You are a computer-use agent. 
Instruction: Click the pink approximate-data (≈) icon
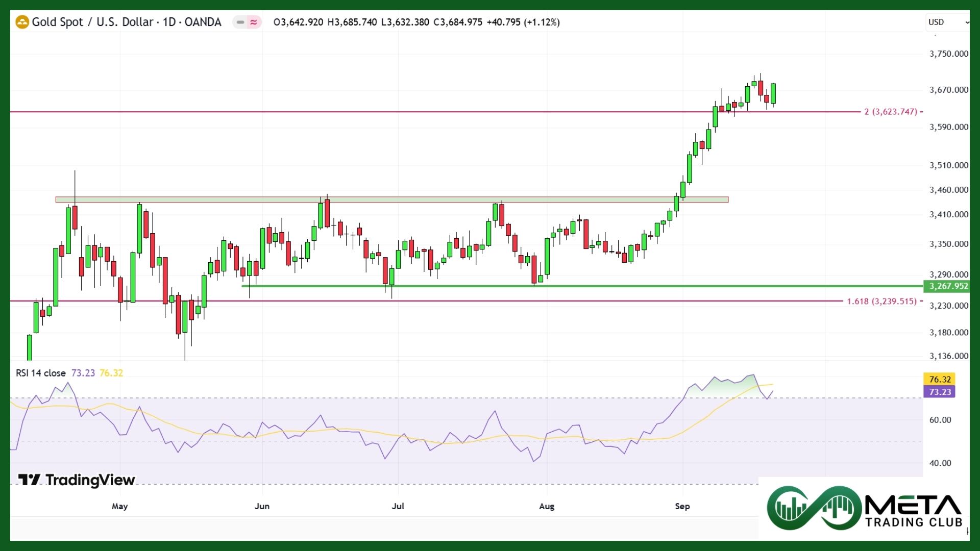coord(252,22)
